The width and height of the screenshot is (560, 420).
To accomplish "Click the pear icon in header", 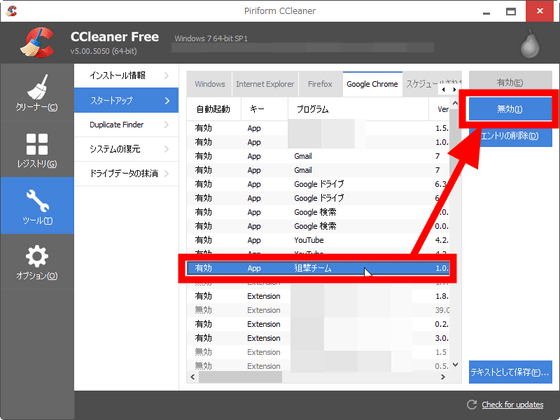I will point(530,44).
